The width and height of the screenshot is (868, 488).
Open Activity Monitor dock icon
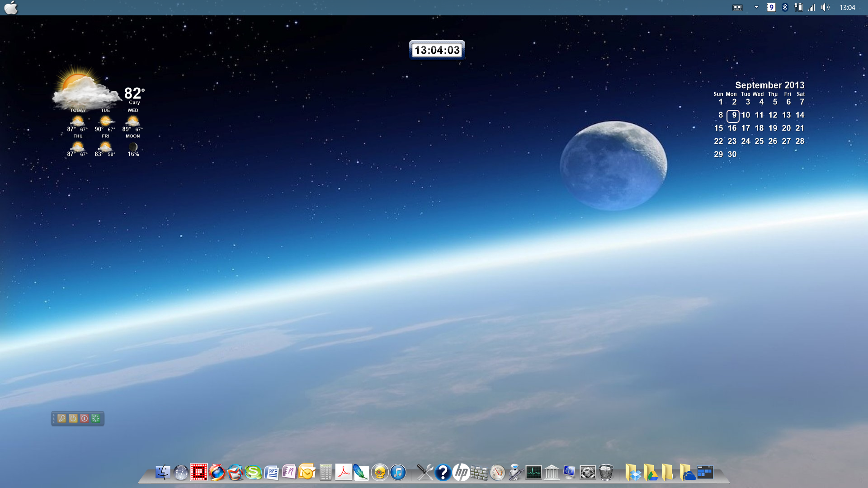pos(533,473)
